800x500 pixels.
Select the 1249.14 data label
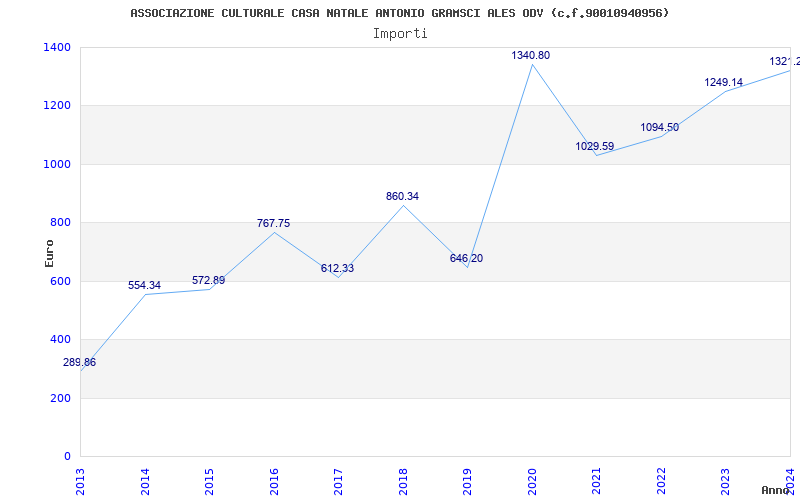click(723, 83)
